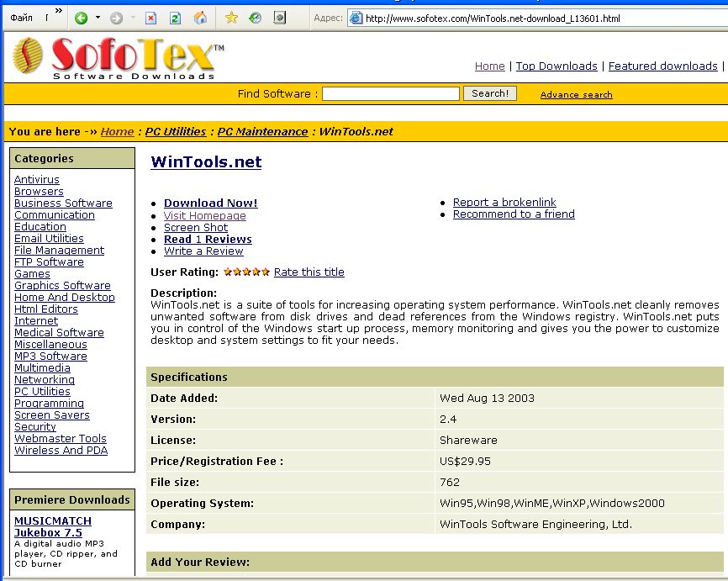Click Report a brokenlink
728x581 pixels.
coord(504,203)
